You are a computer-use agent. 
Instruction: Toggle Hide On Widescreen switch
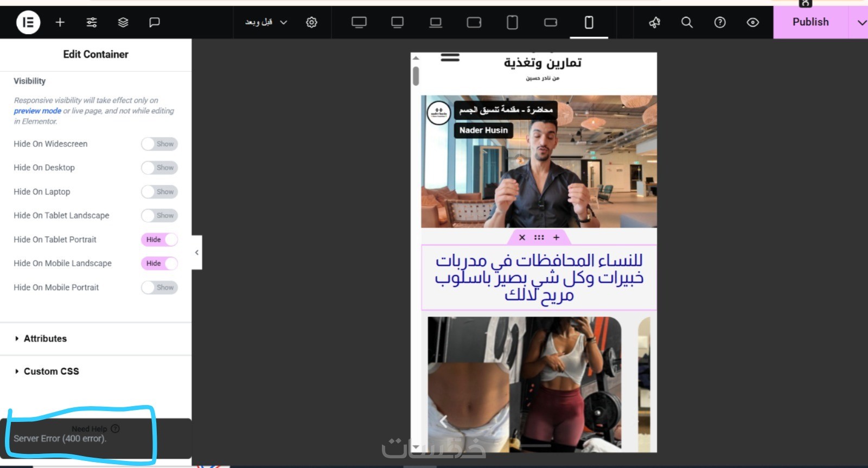159,144
